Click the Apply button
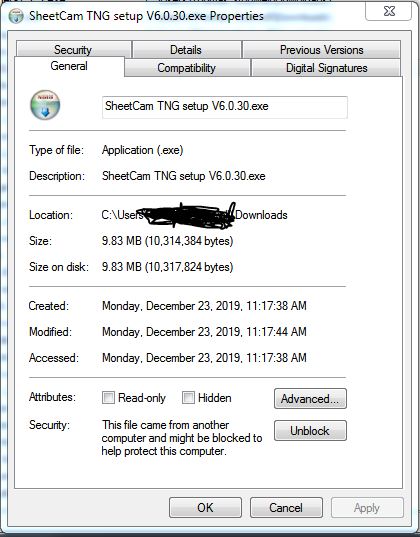Image resolution: width=420 pixels, height=537 pixels. tap(367, 508)
